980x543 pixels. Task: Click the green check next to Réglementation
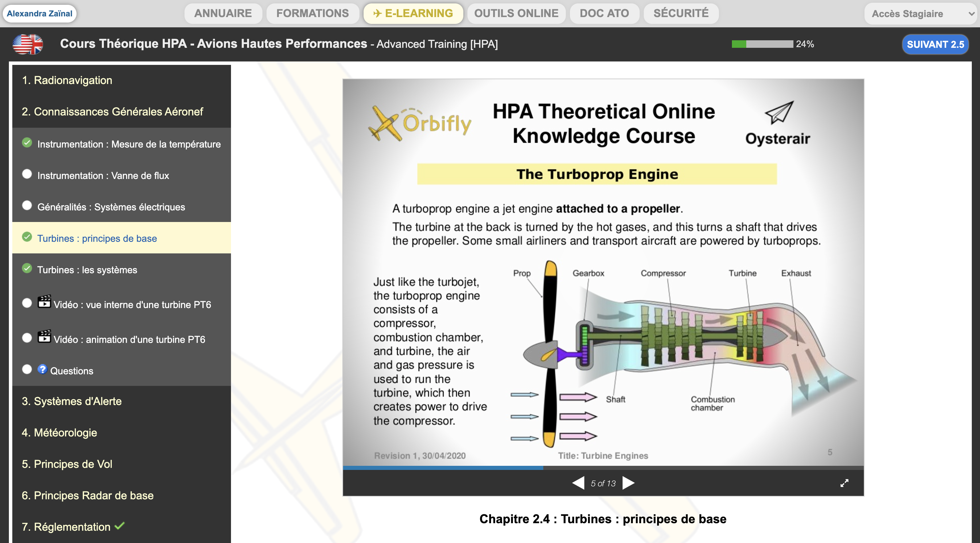[x=120, y=526]
